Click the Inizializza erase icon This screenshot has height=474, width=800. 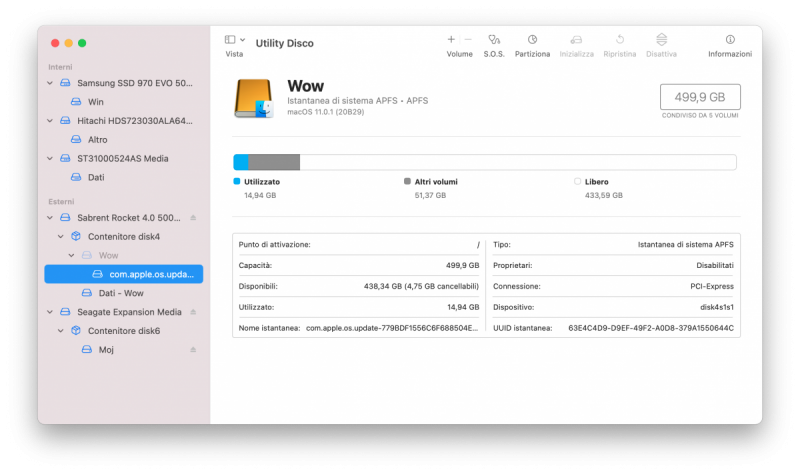pos(577,39)
